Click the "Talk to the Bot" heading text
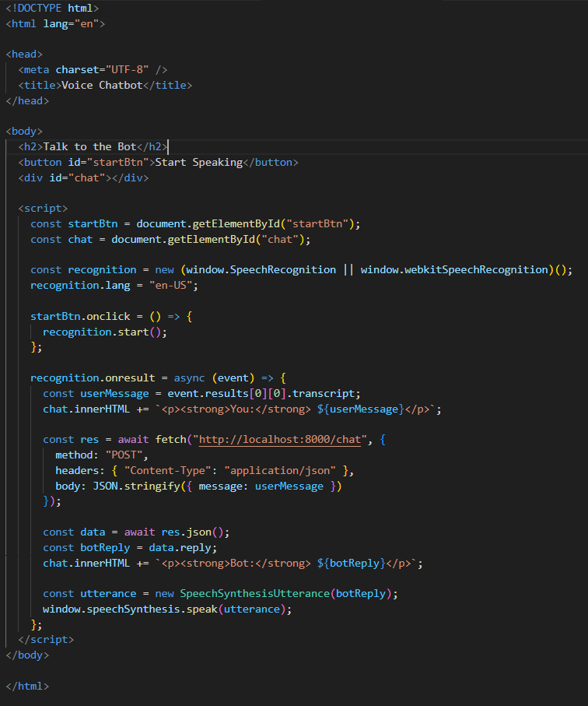588x706 pixels. click(x=89, y=146)
